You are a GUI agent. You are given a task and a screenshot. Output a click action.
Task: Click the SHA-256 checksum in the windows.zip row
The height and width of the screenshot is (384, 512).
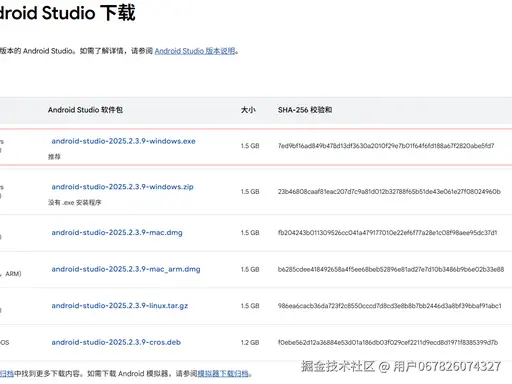click(x=389, y=192)
